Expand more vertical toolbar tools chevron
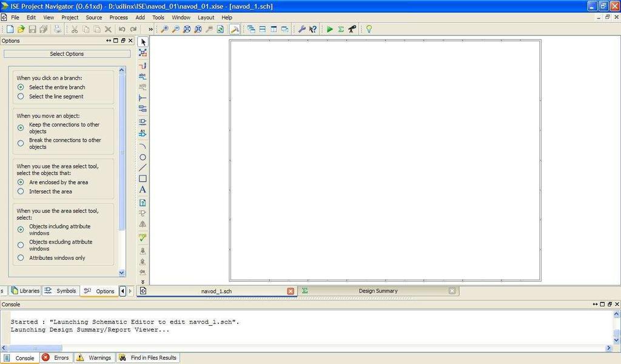The image size is (621, 364). [x=143, y=282]
